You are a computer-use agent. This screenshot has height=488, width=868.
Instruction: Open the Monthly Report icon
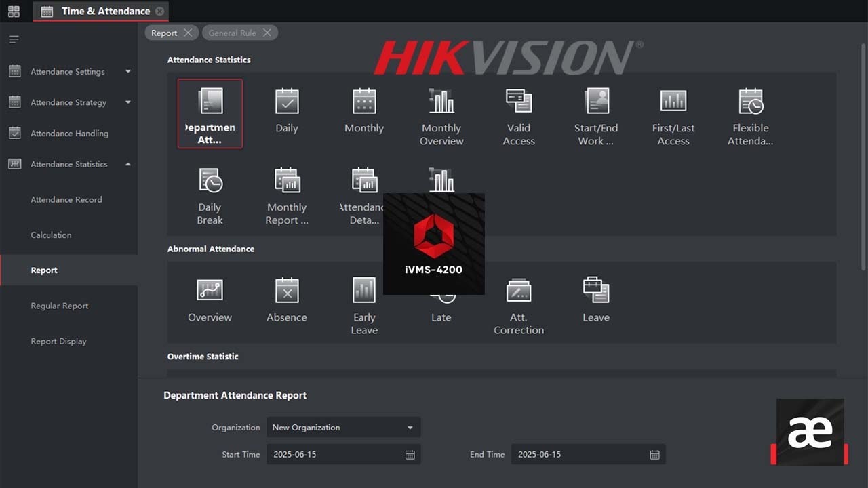click(287, 197)
